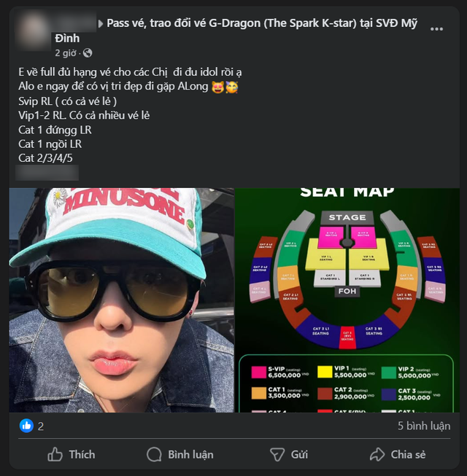Screen dimensions: 467x476
Task: Open the selfie photo with MINUSONE cap
Action: tap(122, 300)
